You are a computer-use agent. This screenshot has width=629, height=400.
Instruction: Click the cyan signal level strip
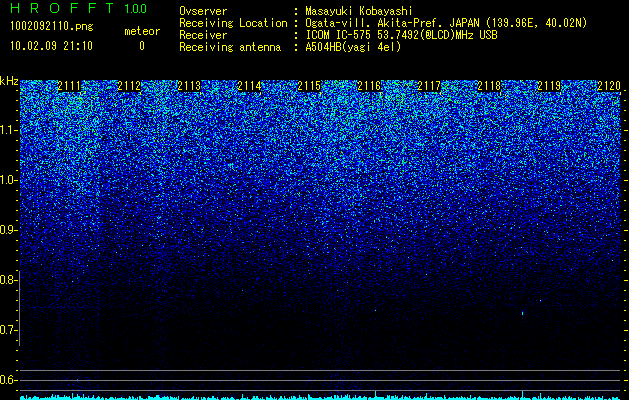(x=320, y=397)
